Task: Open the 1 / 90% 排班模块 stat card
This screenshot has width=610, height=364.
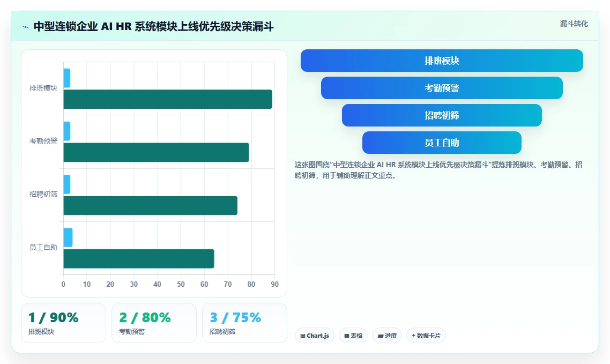Action: (x=63, y=323)
